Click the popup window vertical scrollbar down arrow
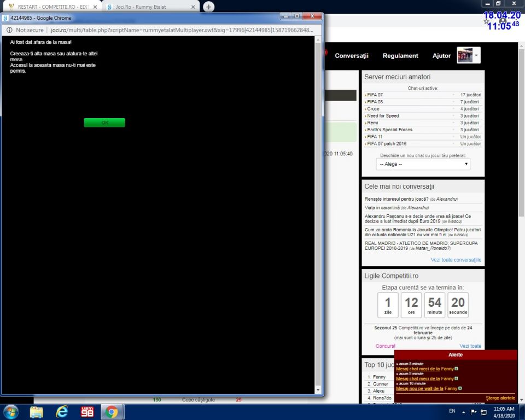This screenshot has width=525, height=420. (318, 390)
